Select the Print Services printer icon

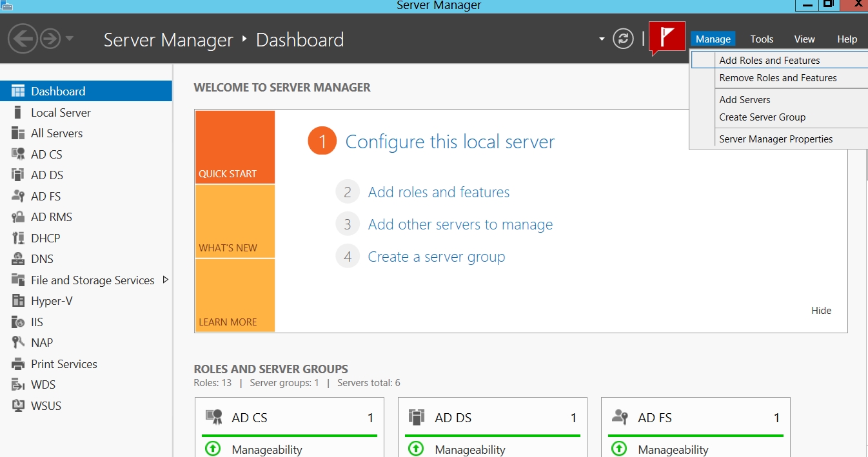(18, 364)
